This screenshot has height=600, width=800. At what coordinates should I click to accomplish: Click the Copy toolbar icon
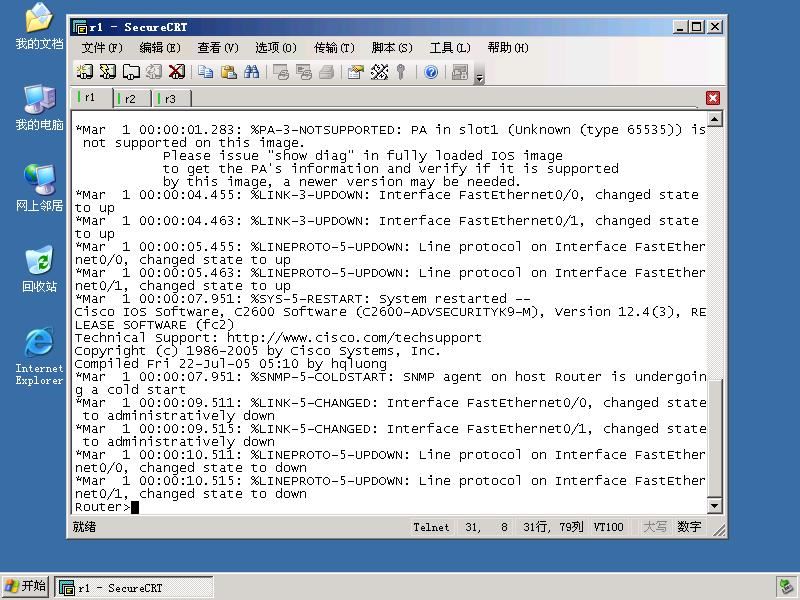click(x=206, y=72)
